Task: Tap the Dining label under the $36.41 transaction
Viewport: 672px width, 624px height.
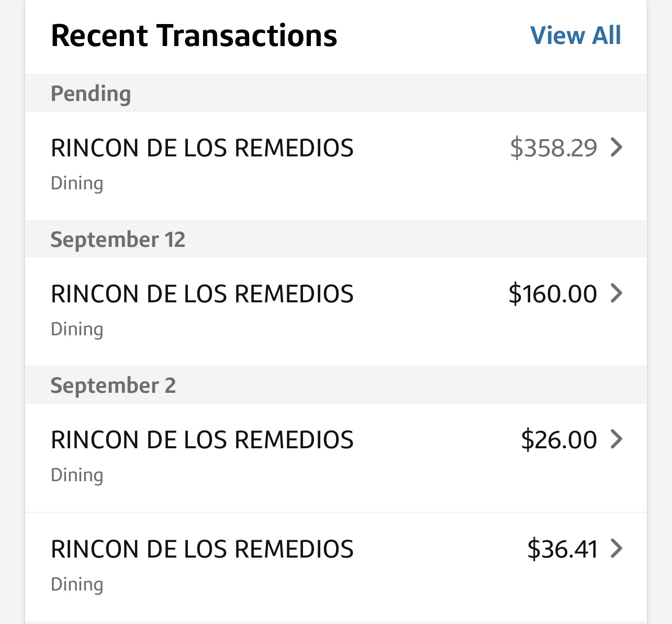Action: 77,585
